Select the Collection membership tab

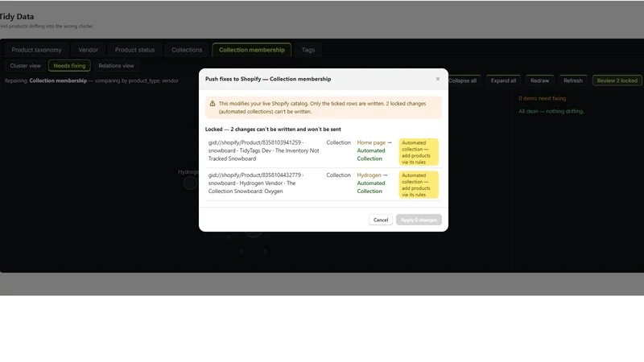pos(252,50)
